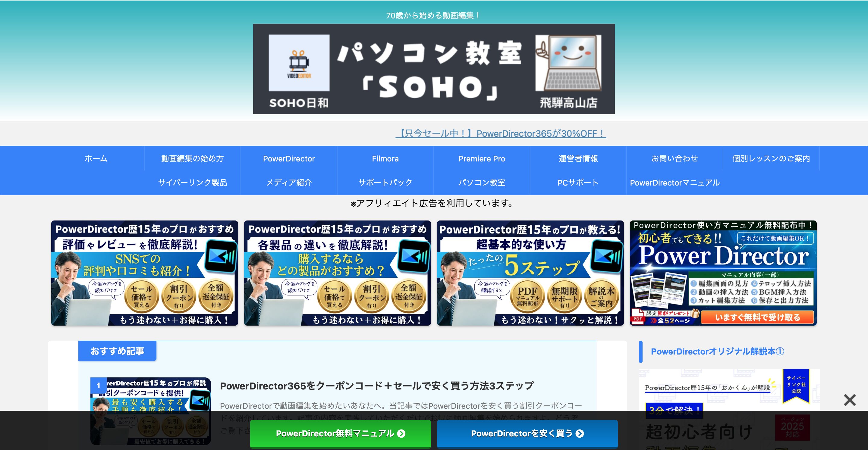Open the PowerDirector menu item
The width and height of the screenshot is (868, 450).
click(289, 158)
